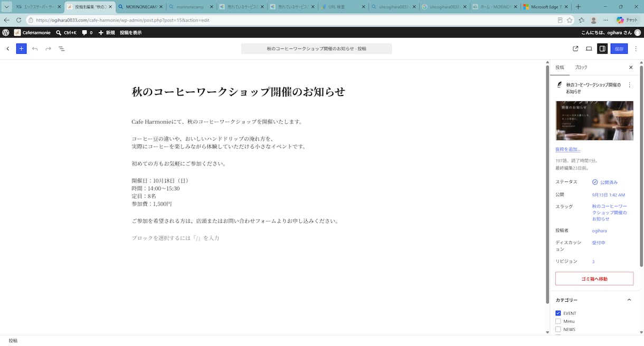644x346 pixels.
Task: Click the blue 保存 button
Action: click(x=619, y=49)
